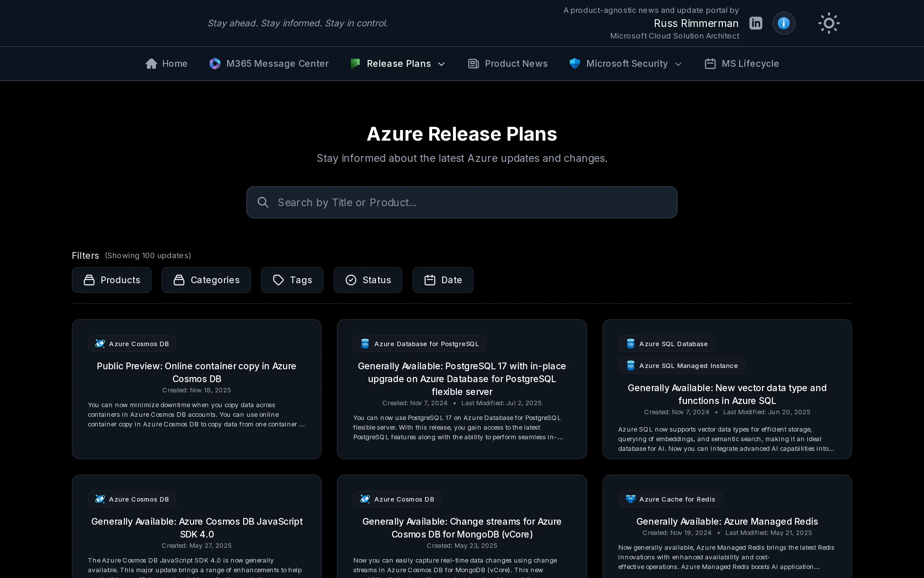Navigate to MS Lifecycle
Image resolution: width=924 pixels, height=578 pixels.
pos(741,64)
